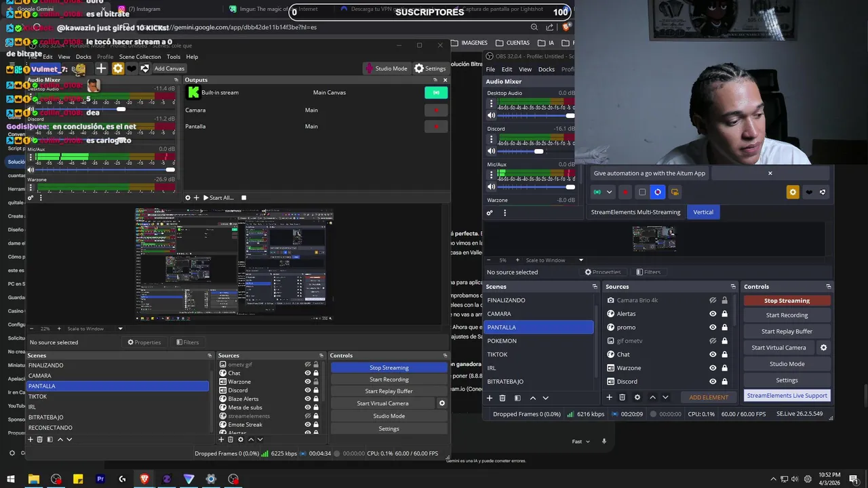Click yellow gear in the Aitum vertical dock
Viewport: 868px width, 488px height.
793,192
